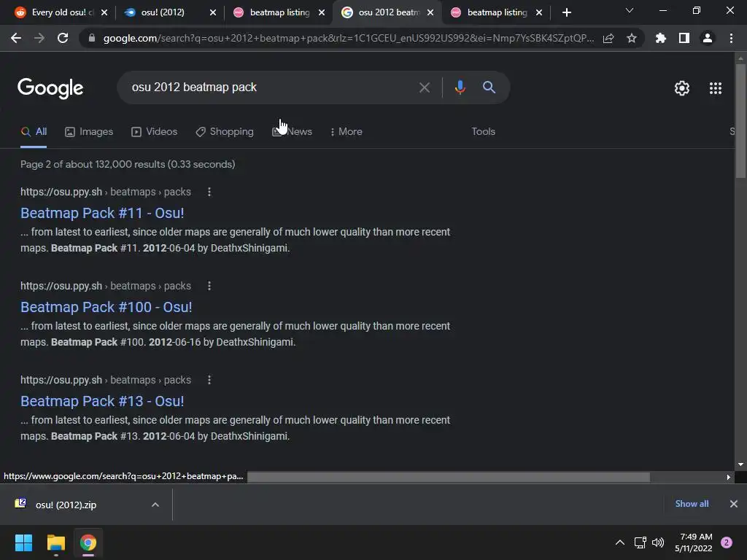This screenshot has height=560, width=747.
Task: Open Windows Start menu
Action: coord(23,542)
